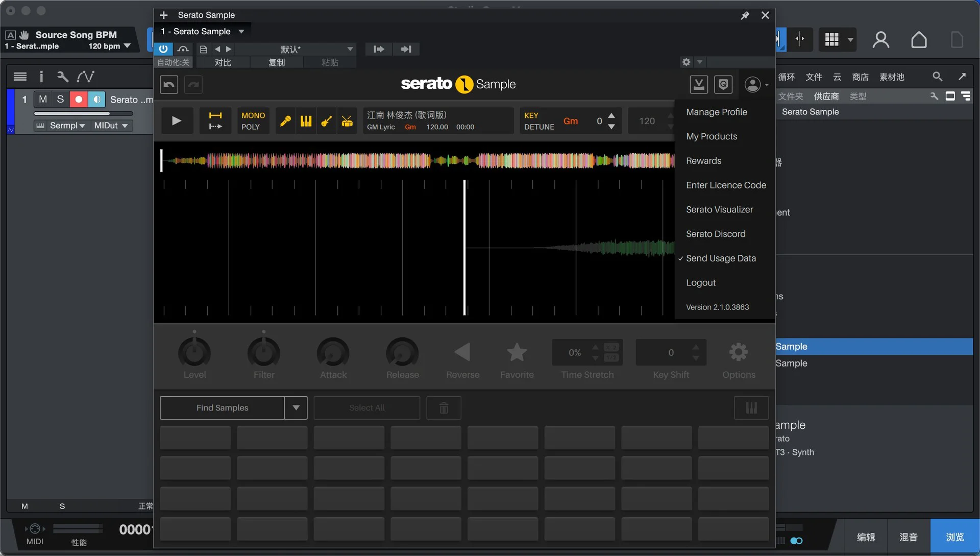This screenshot has height=556, width=980.
Task: Toggle Send Usage Data option
Action: (720, 258)
